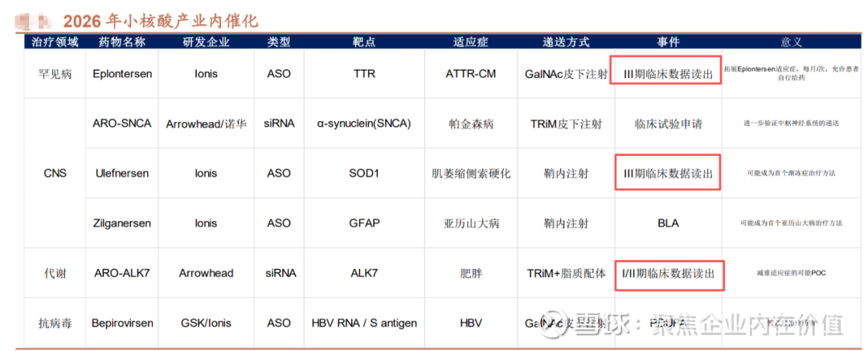The width and height of the screenshot is (868, 351).
Task: Click the "肥胖" indication cell
Action: click(x=470, y=273)
